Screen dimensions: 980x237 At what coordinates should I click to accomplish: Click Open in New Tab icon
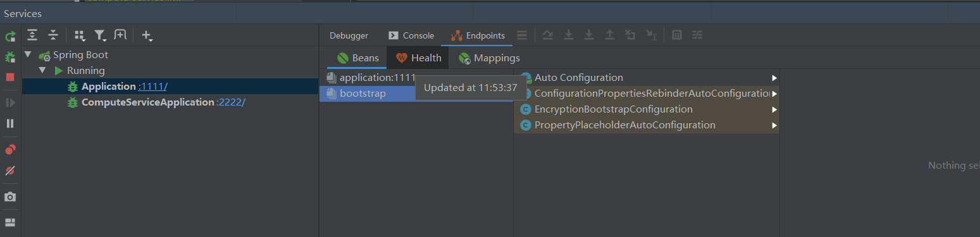tap(120, 35)
